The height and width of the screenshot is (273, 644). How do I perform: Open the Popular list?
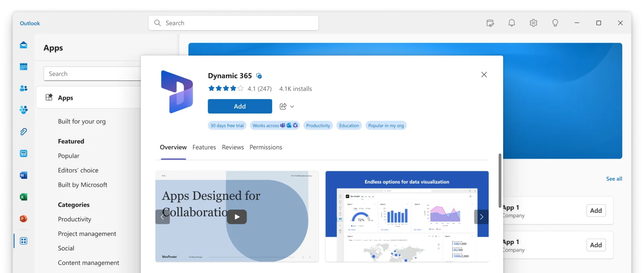68,156
